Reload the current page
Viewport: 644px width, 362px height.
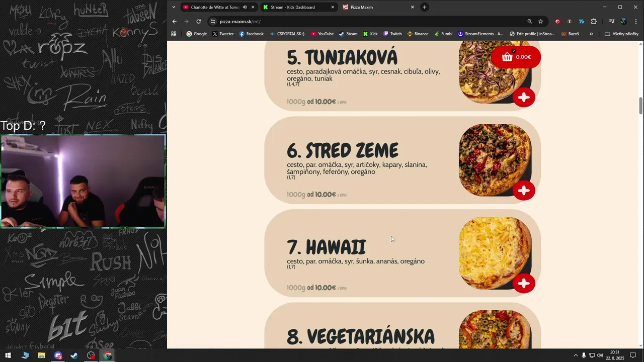199,21
